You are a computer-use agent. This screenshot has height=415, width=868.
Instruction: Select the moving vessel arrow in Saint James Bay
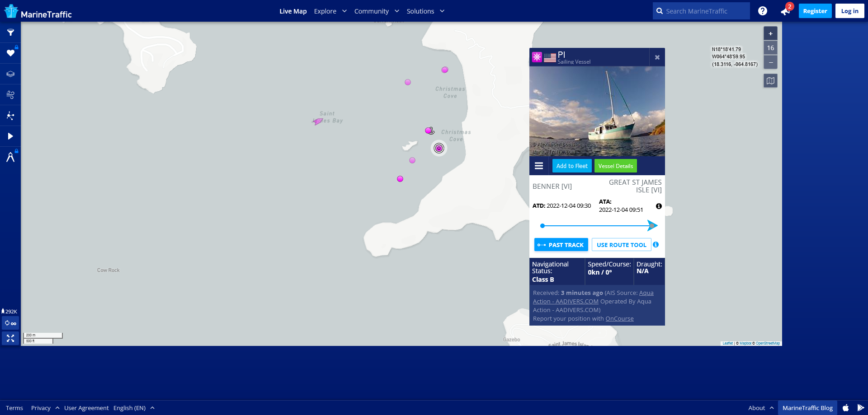coord(318,121)
